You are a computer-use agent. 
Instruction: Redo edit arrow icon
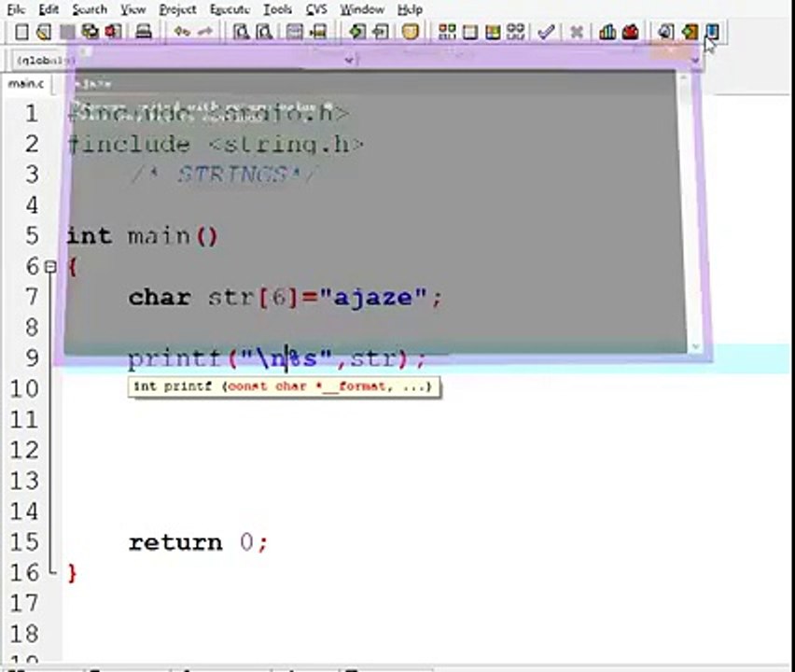point(205,32)
